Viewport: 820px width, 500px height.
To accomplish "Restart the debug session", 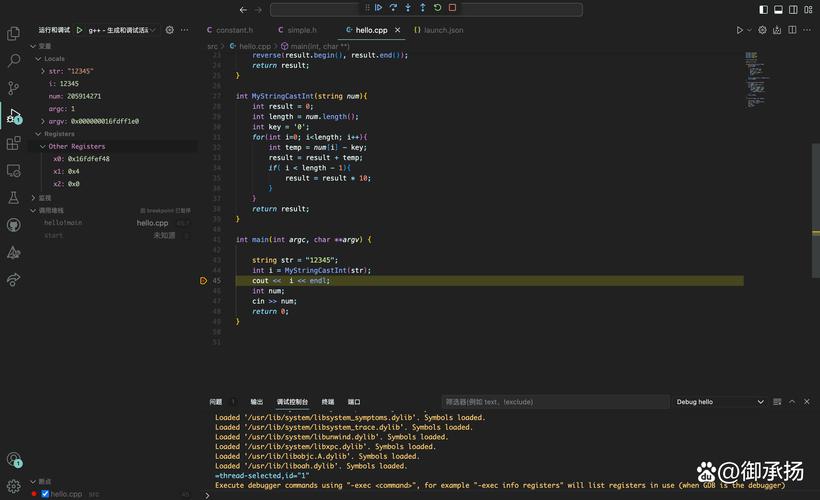I will pos(437,8).
